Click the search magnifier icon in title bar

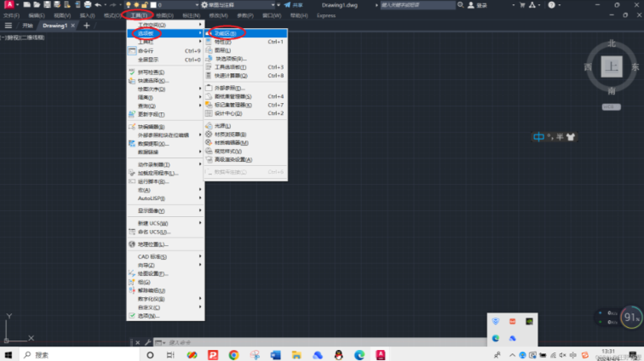tap(463, 5)
